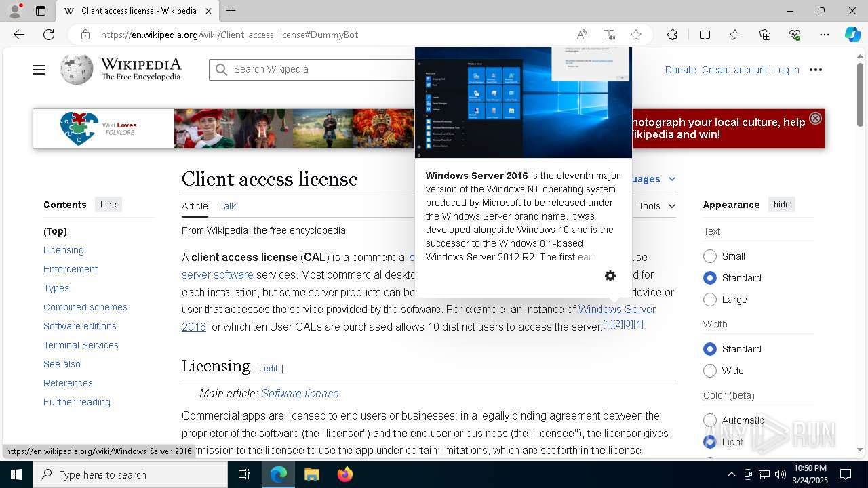Click the Windows Server 2016 preview image
This screenshot has width=868, height=488.
click(x=524, y=102)
